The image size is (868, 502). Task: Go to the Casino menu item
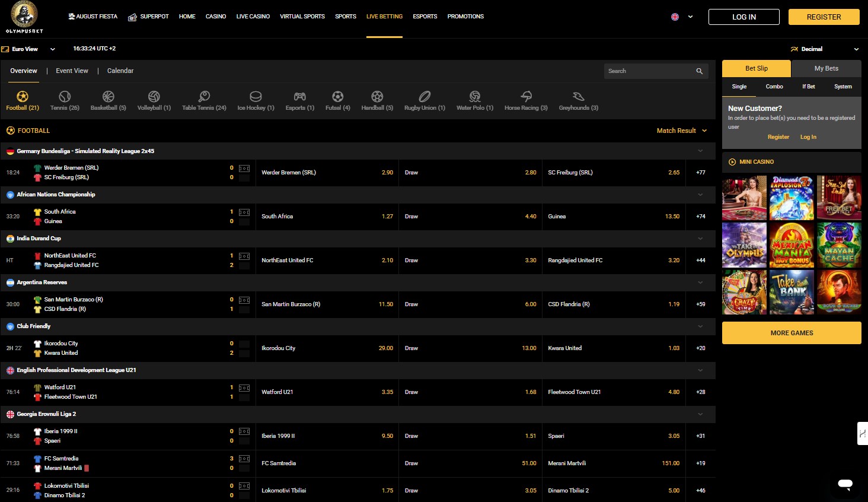216,17
